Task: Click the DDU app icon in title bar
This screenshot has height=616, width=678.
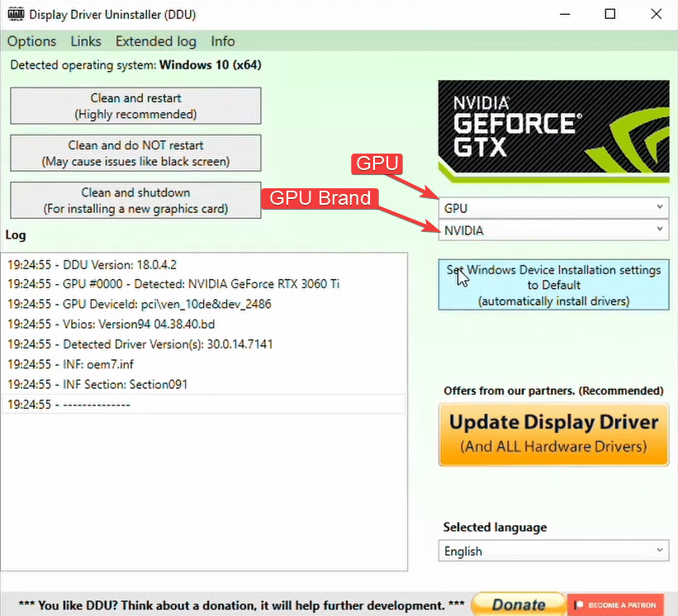Action: tap(16, 14)
